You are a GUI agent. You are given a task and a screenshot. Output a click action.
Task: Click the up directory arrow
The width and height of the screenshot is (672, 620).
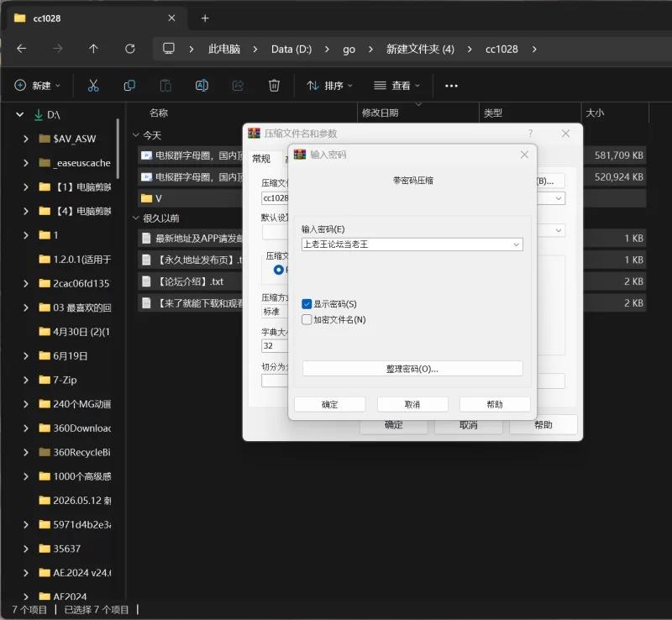(x=93, y=49)
